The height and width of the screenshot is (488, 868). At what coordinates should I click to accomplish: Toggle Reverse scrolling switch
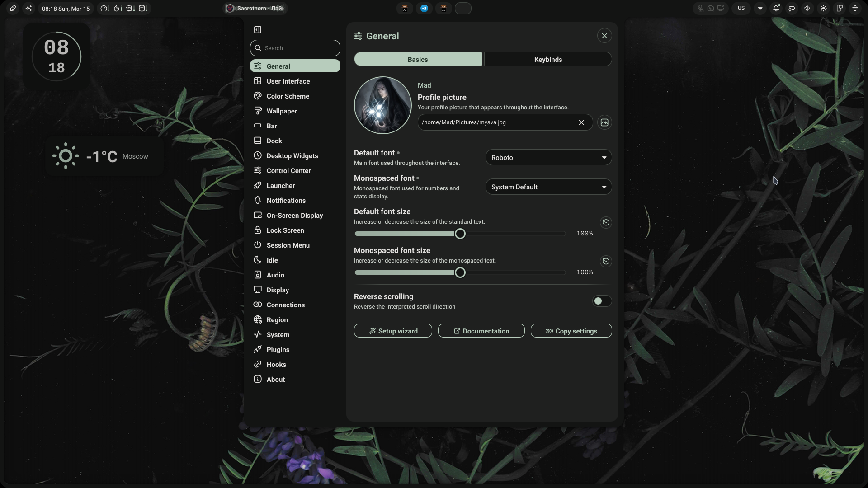602,301
